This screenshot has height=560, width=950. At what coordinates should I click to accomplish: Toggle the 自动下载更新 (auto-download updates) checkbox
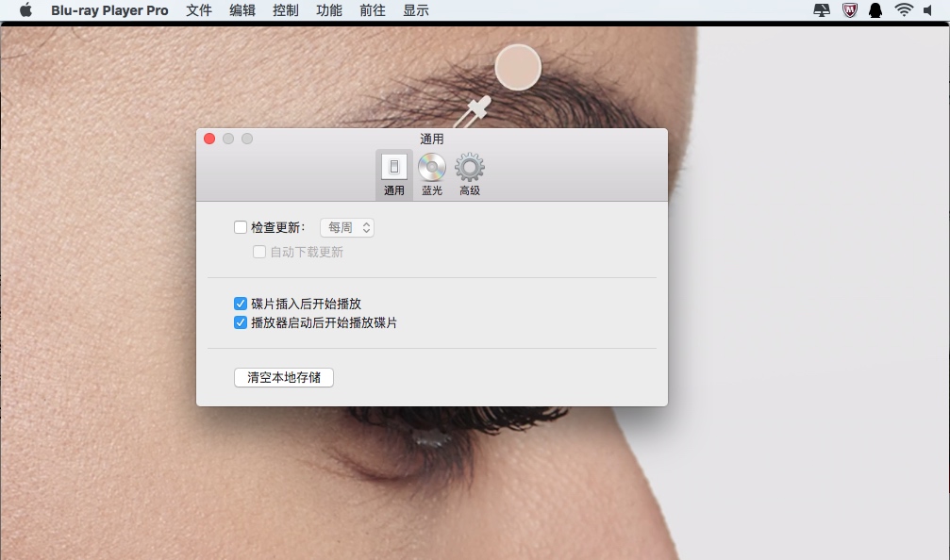click(x=260, y=252)
